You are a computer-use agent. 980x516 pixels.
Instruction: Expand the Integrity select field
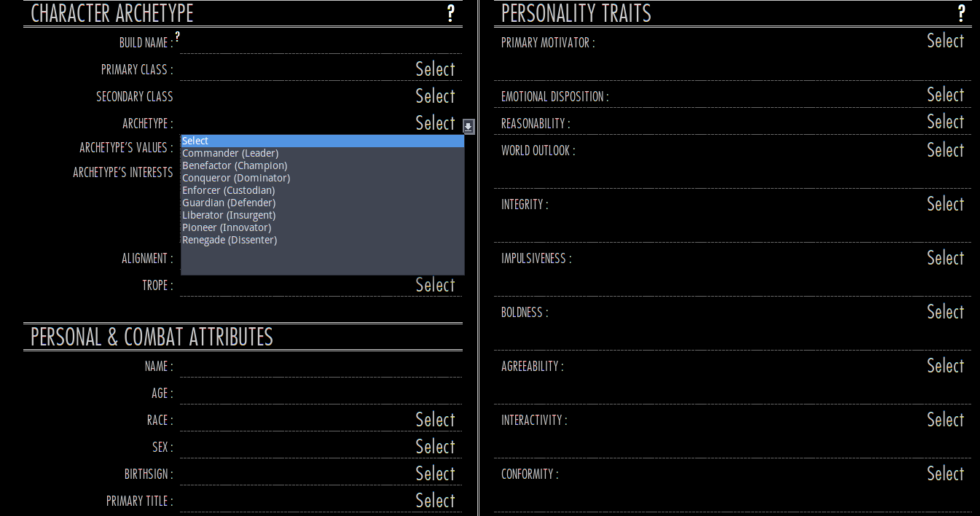(x=945, y=204)
